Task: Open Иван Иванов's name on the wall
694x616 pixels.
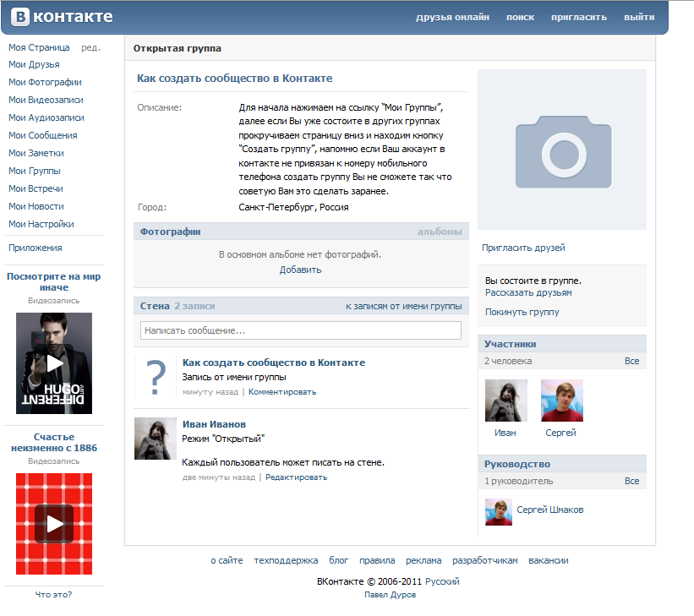Action: click(214, 424)
